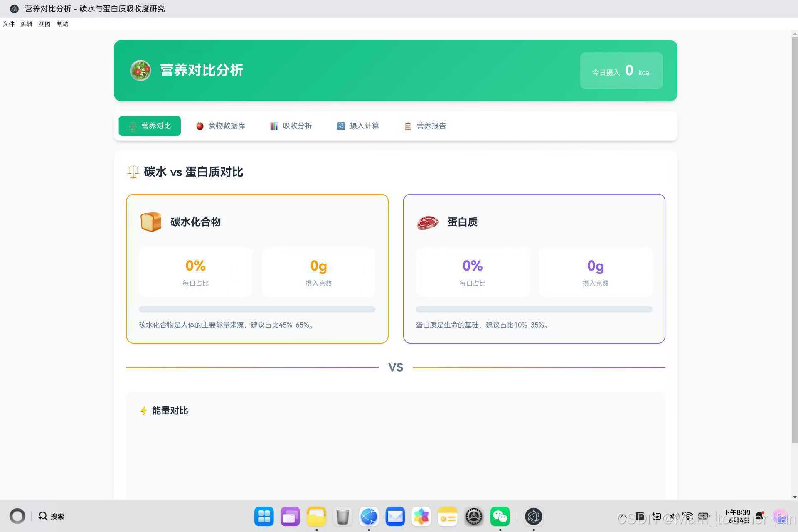
Task: Click the page's vertical scrollbar thumb
Action: point(794,240)
